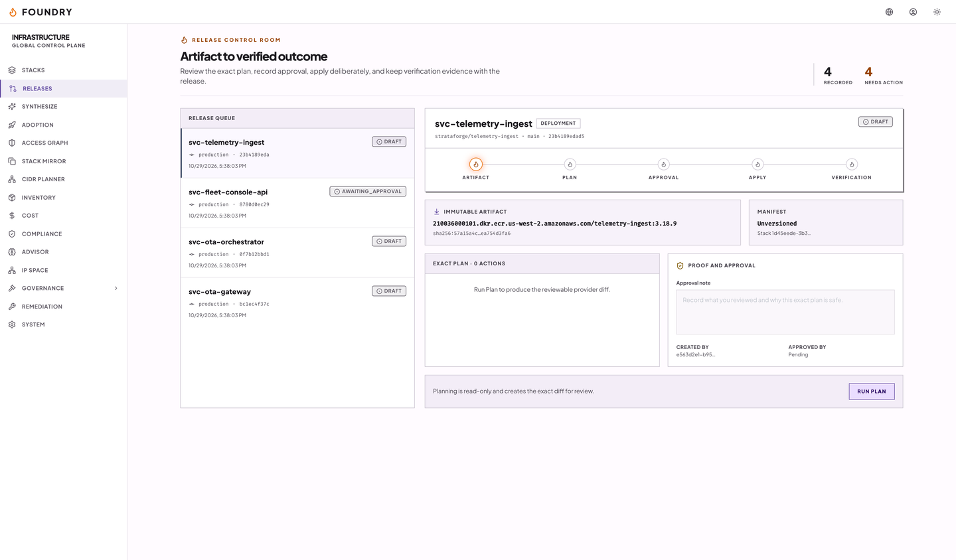
Task: Click the approval note text area
Action: coord(785,312)
